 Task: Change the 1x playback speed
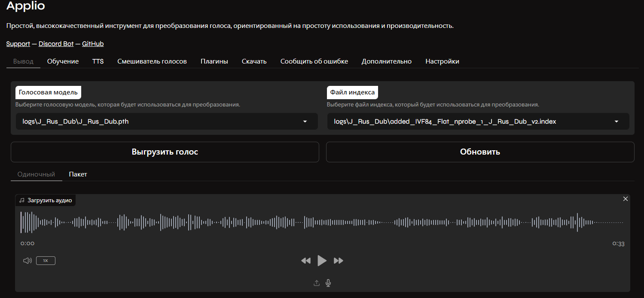click(46, 261)
